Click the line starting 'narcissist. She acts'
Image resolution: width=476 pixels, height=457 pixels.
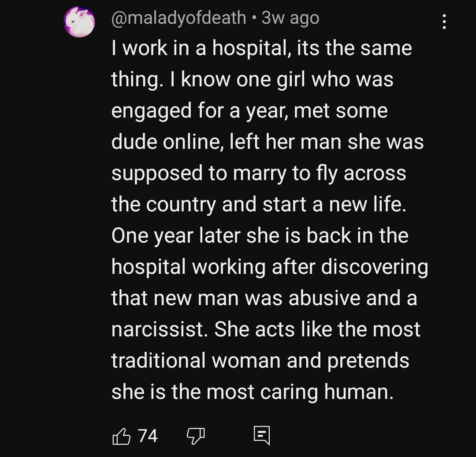pos(266,330)
